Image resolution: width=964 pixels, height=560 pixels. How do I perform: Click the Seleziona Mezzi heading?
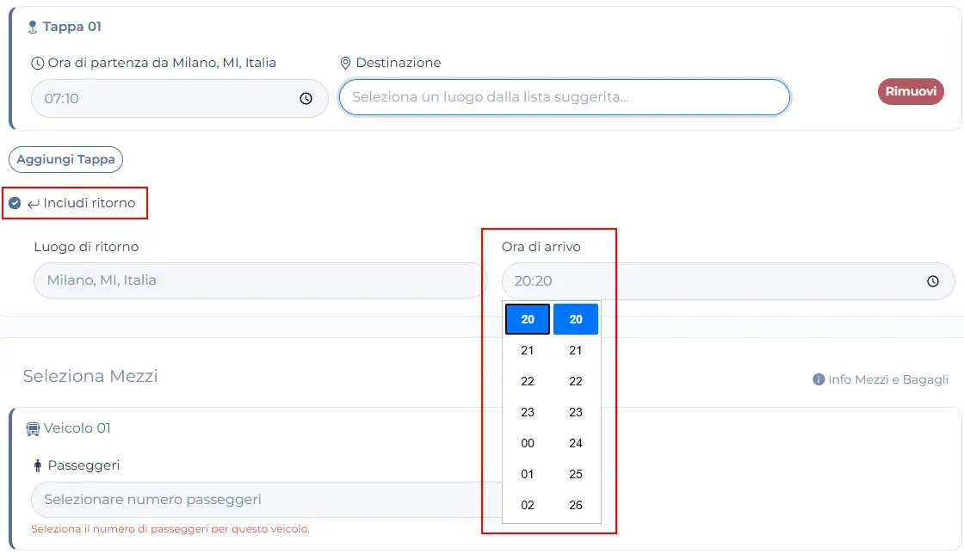tap(90, 376)
